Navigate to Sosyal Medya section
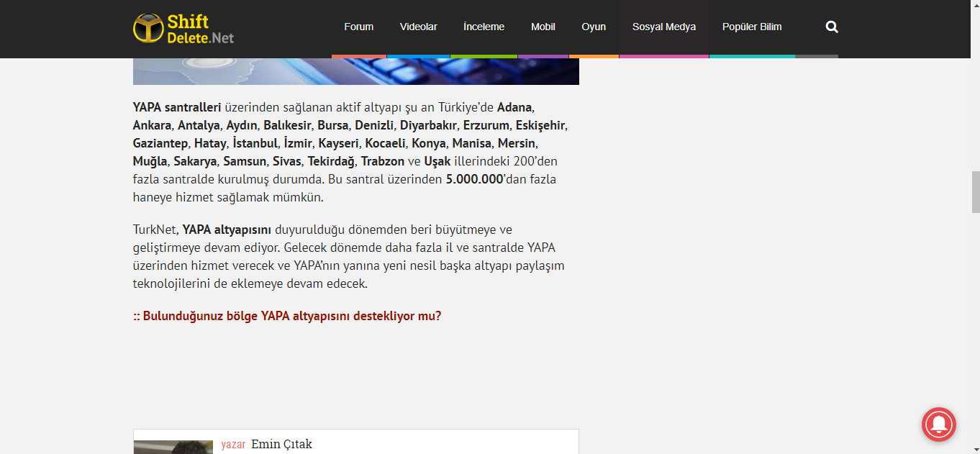The image size is (980, 454). (664, 27)
